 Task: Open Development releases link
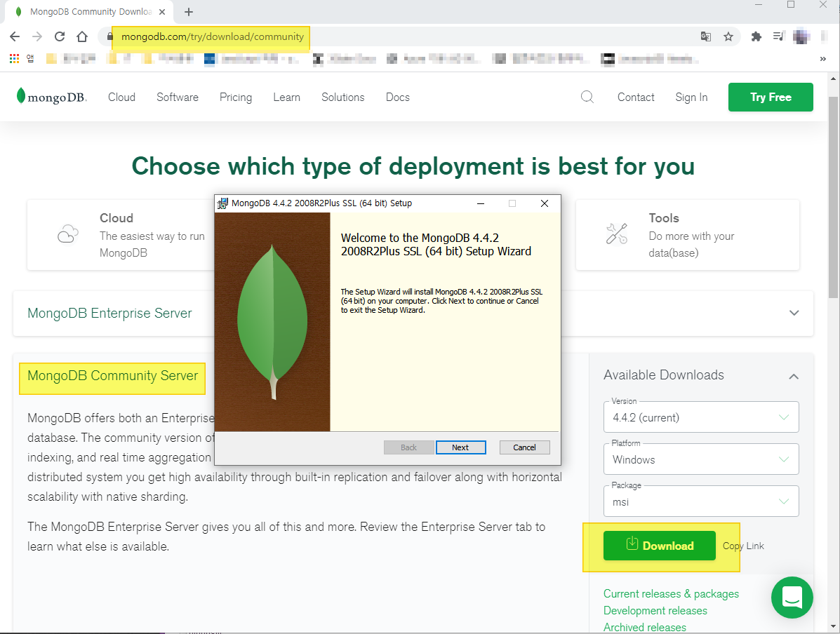655,610
